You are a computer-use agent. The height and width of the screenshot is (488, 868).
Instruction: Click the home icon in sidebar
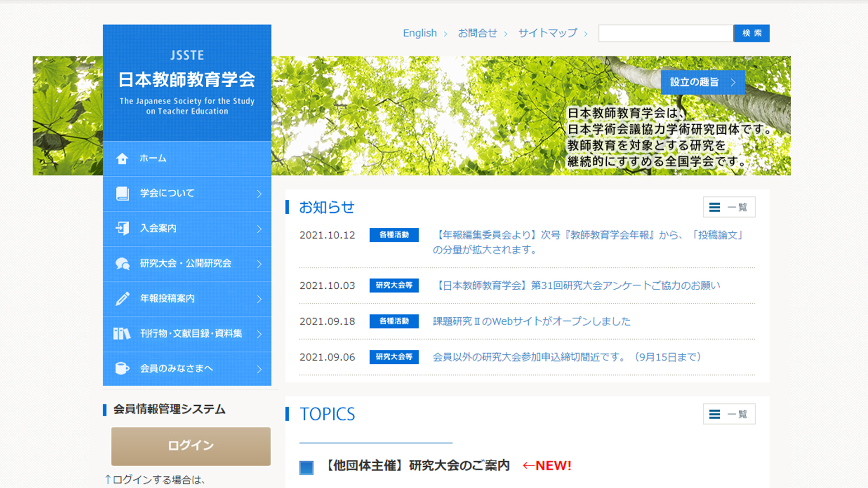coord(122,159)
